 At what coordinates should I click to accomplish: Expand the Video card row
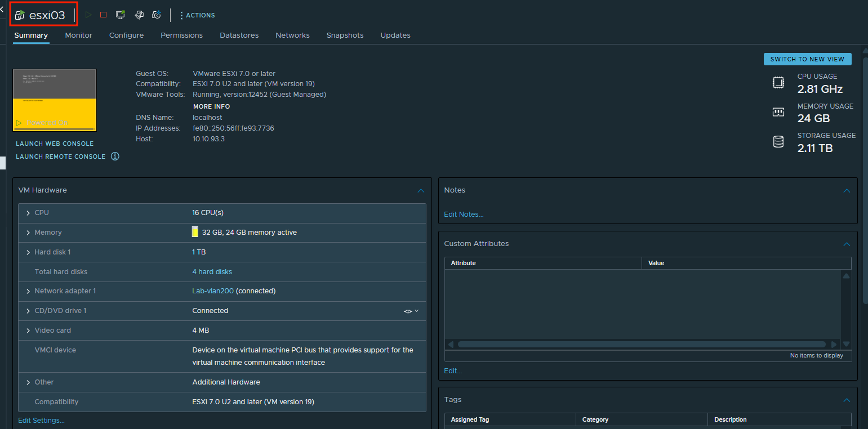coord(28,330)
